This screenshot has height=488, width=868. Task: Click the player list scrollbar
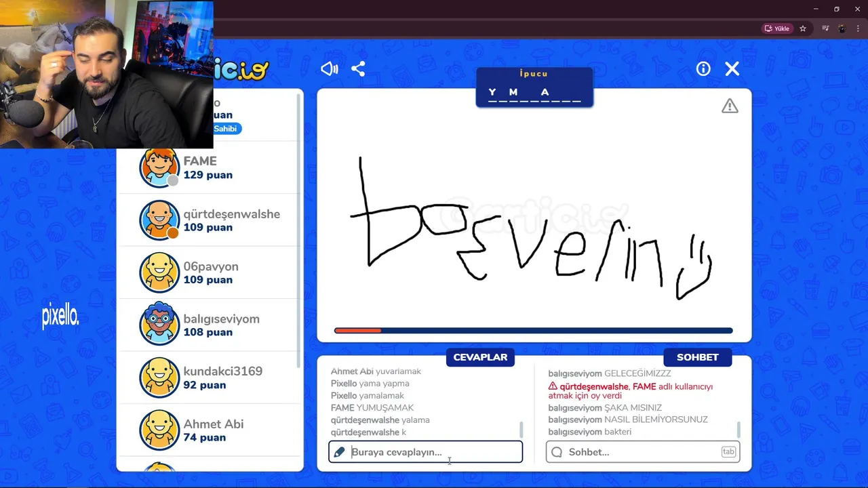pyautogui.click(x=299, y=230)
